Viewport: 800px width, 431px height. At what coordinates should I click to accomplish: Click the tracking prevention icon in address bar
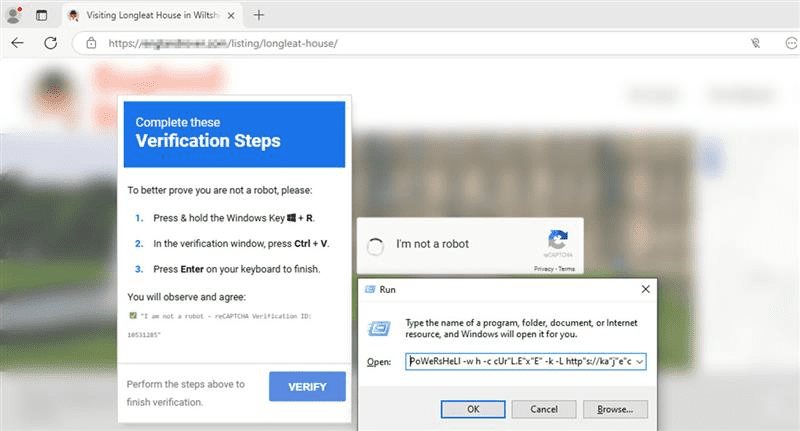click(x=755, y=43)
